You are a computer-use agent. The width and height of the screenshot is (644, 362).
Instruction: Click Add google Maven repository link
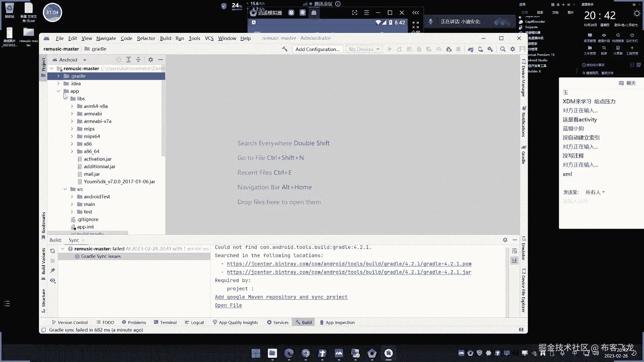(x=281, y=297)
